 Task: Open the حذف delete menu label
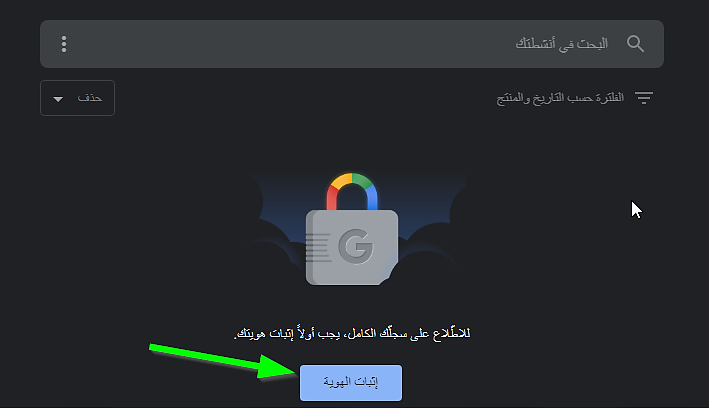pyautogui.click(x=90, y=98)
